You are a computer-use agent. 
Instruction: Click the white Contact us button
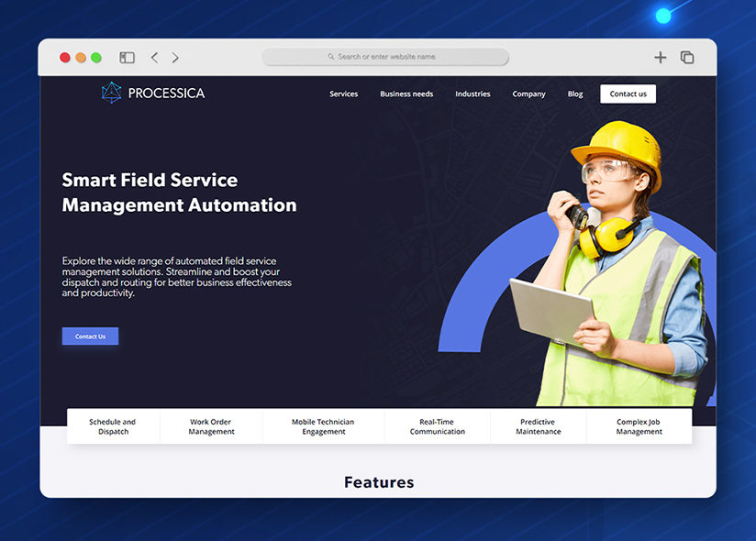[x=628, y=94]
